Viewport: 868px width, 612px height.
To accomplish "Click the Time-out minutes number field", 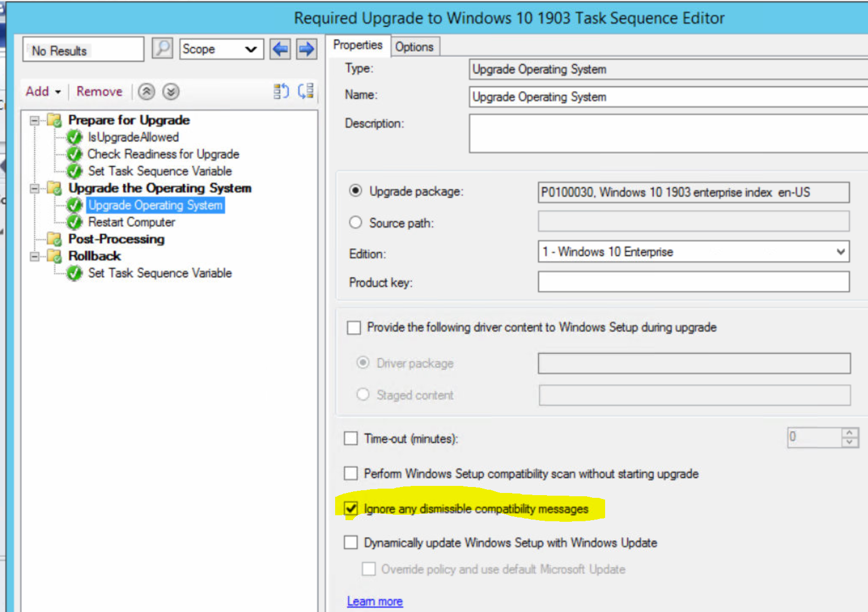I will pos(815,438).
